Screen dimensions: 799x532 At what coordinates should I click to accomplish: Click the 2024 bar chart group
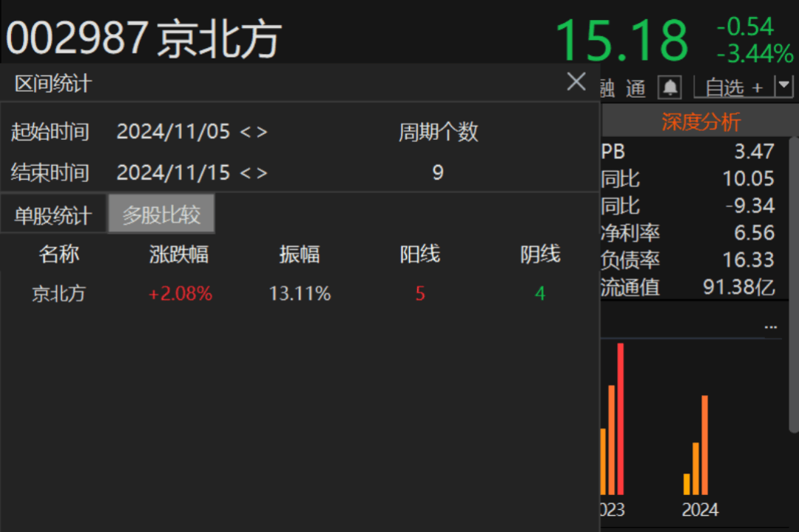(696, 445)
